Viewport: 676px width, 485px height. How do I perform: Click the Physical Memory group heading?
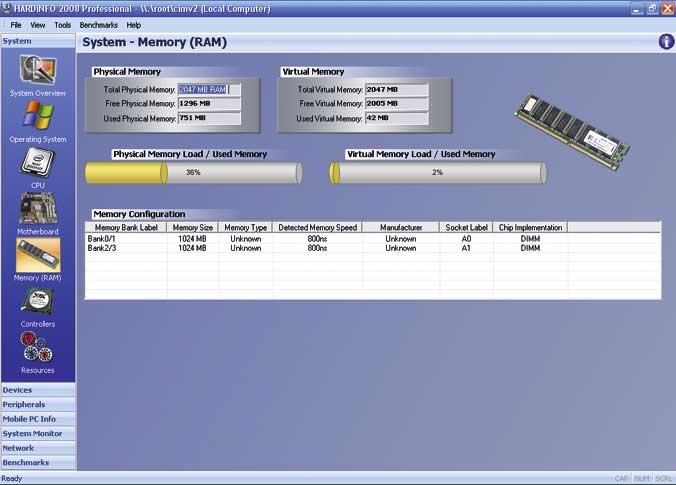click(127, 72)
